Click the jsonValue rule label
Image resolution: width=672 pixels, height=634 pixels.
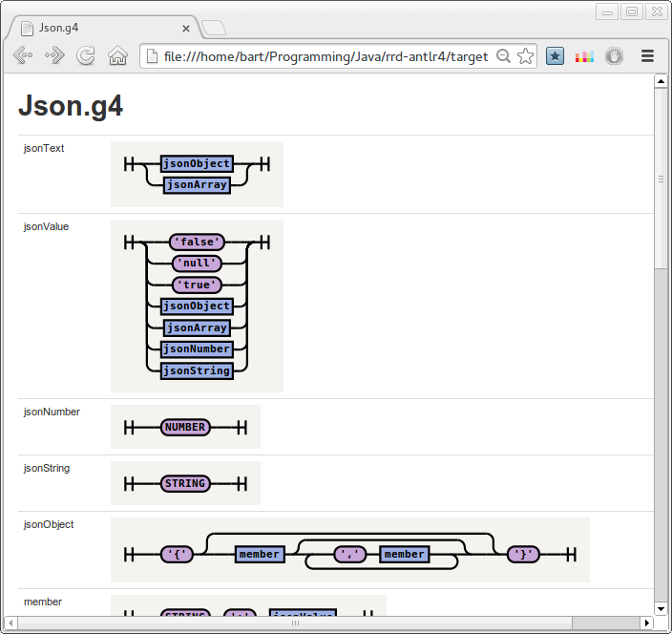click(x=46, y=226)
